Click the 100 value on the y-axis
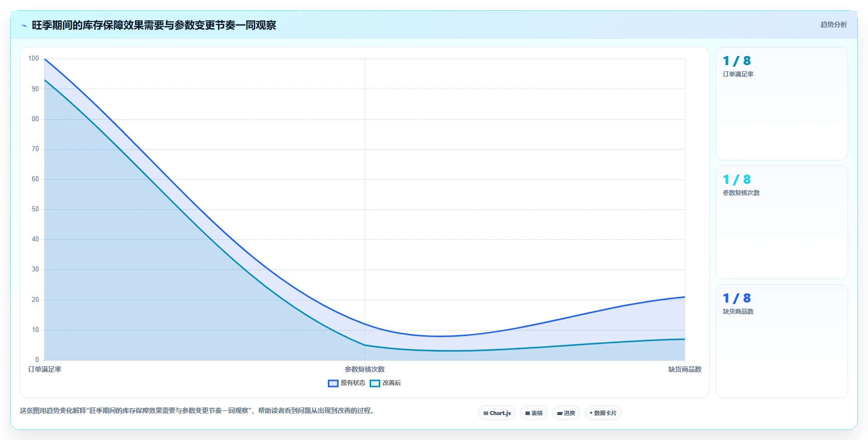 (x=34, y=59)
